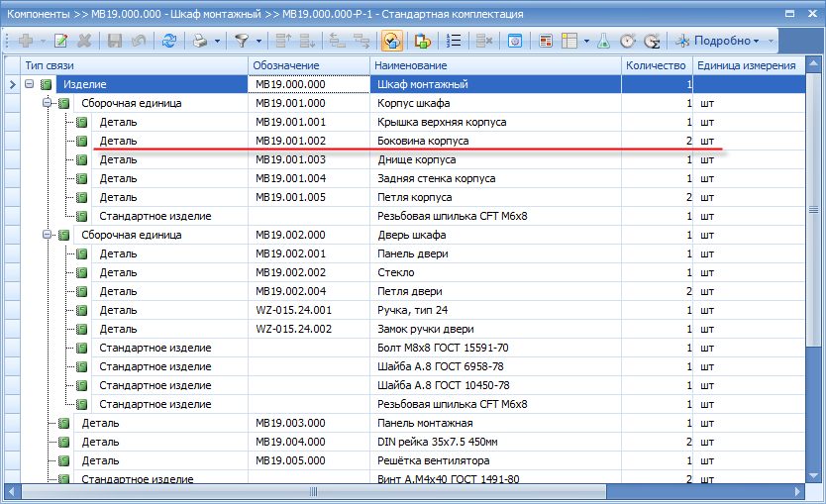
Task: Click the stopwatch icon
Action: pos(628,41)
